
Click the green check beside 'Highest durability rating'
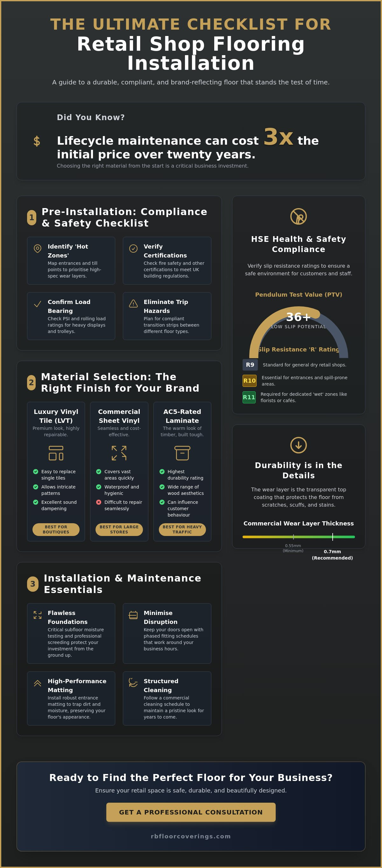point(162,471)
